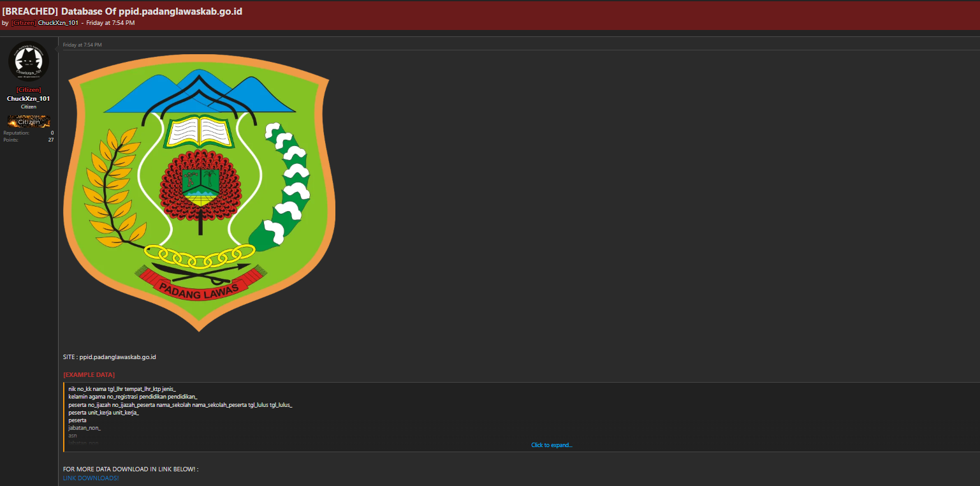Click the code line peserta no_ijazah
980x486 pixels.
point(180,405)
